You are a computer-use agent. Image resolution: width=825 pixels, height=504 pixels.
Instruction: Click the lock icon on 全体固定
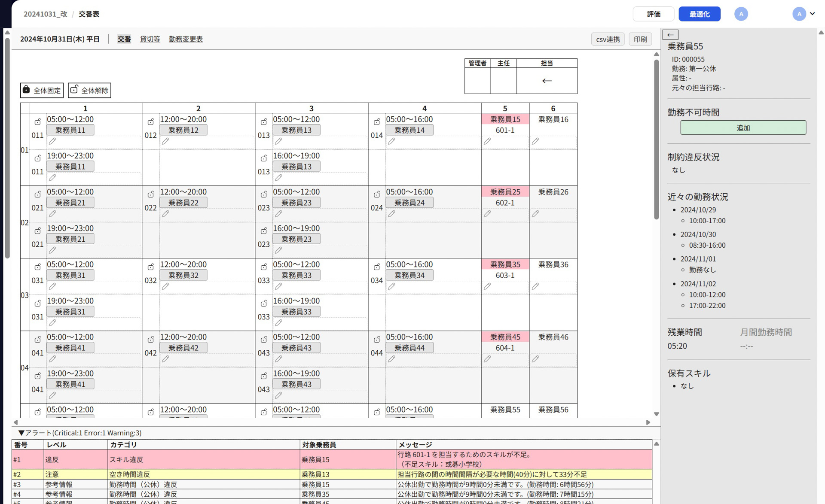pos(27,90)
